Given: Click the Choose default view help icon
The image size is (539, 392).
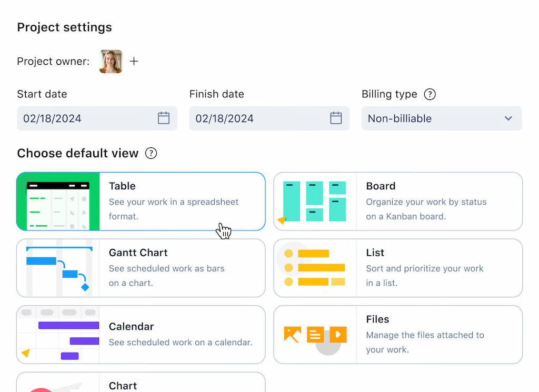Looking at the screenshot, I should (x=151, y=153).
